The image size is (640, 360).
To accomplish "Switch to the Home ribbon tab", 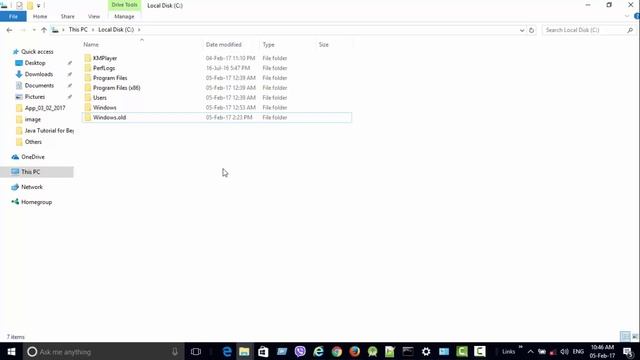I will (x=40, y=16).
